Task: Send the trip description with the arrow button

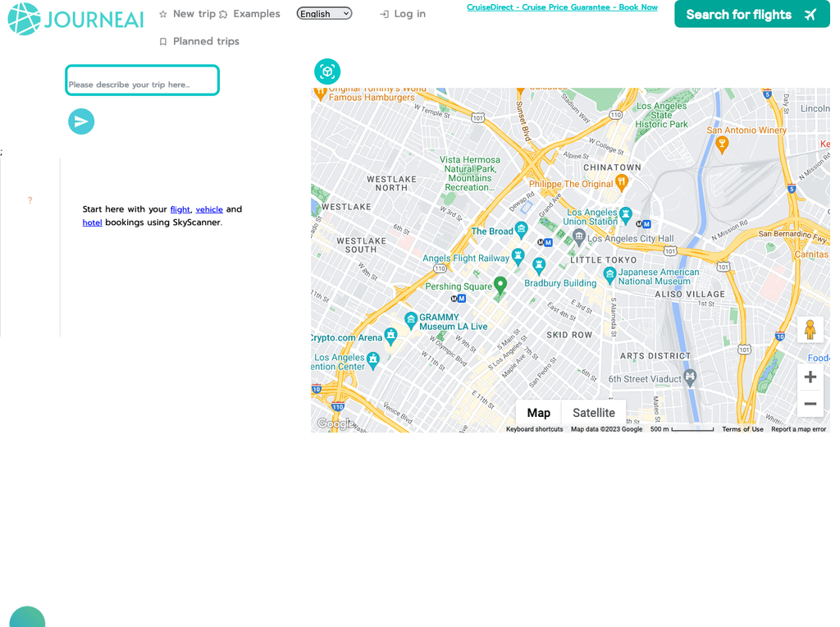Action: (81, 121)
